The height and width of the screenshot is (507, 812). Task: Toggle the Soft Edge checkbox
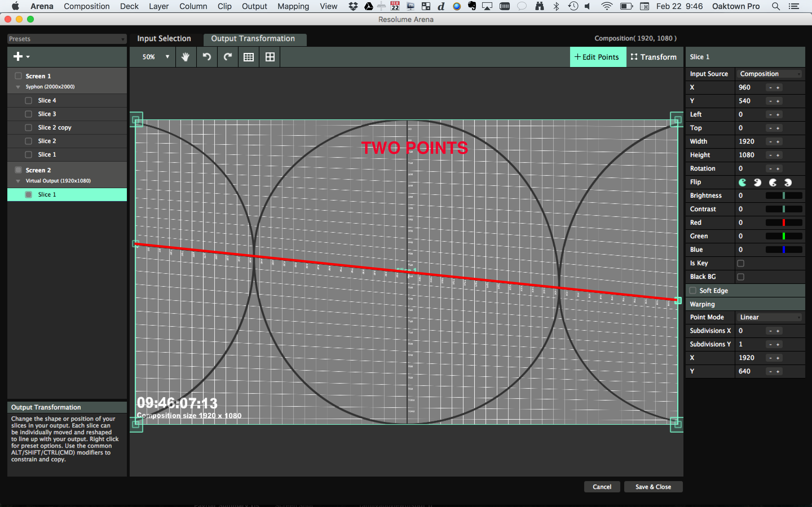[692, 290]
